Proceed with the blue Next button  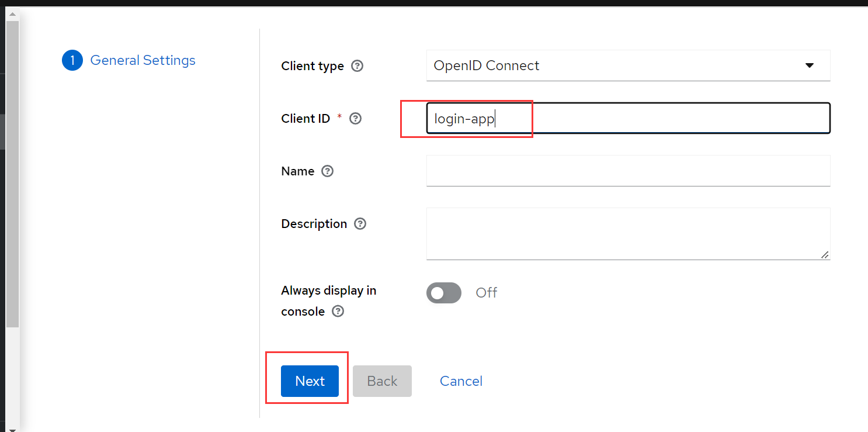(310, 381)
